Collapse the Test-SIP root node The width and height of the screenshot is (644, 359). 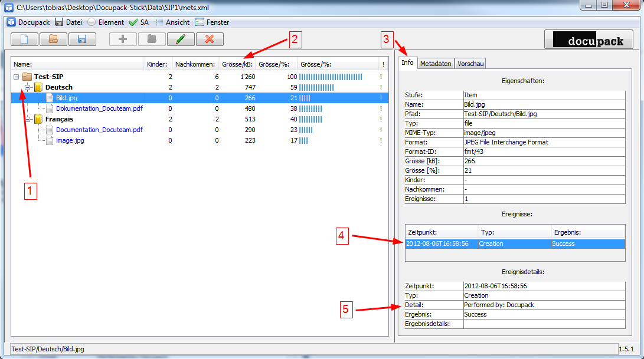[16, 77]
